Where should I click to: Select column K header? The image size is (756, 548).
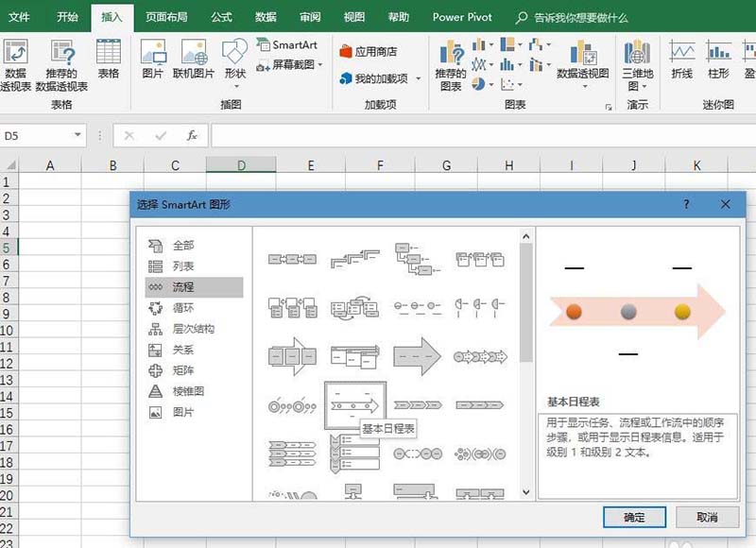[x=696, y=165]
